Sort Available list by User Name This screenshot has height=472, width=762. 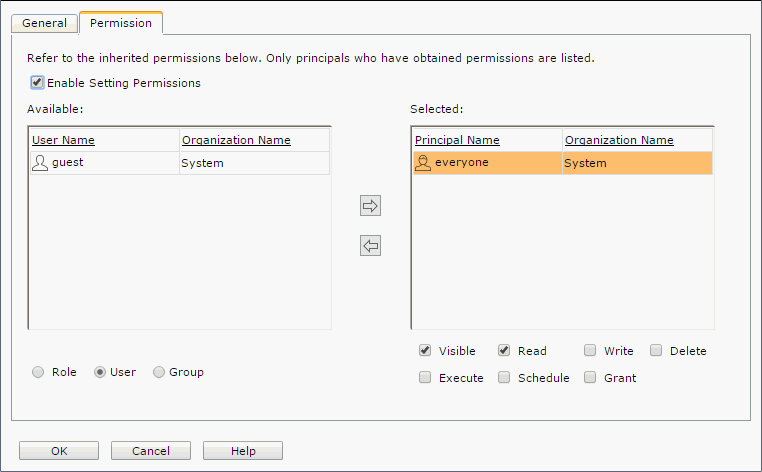click(x=63, y=140)
